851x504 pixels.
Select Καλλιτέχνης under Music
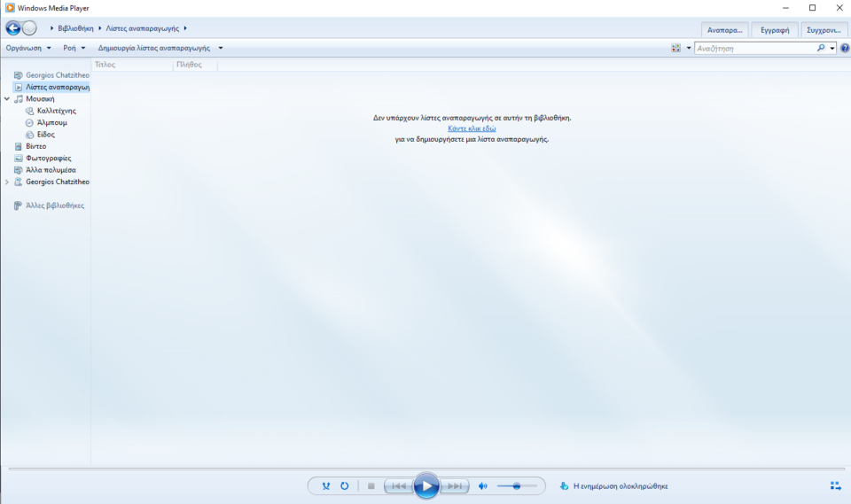coord(57,111)
